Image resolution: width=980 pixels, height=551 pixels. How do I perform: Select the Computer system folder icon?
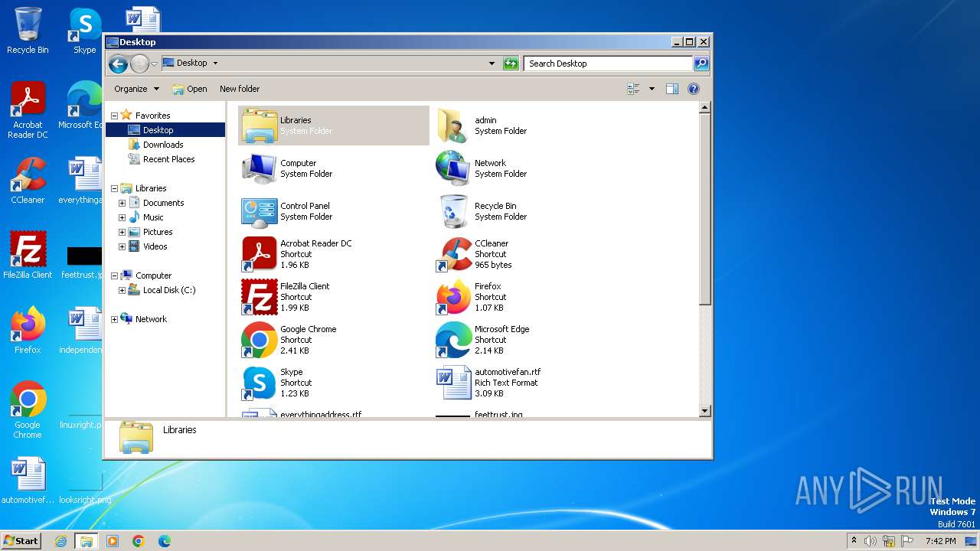(260, 168)
